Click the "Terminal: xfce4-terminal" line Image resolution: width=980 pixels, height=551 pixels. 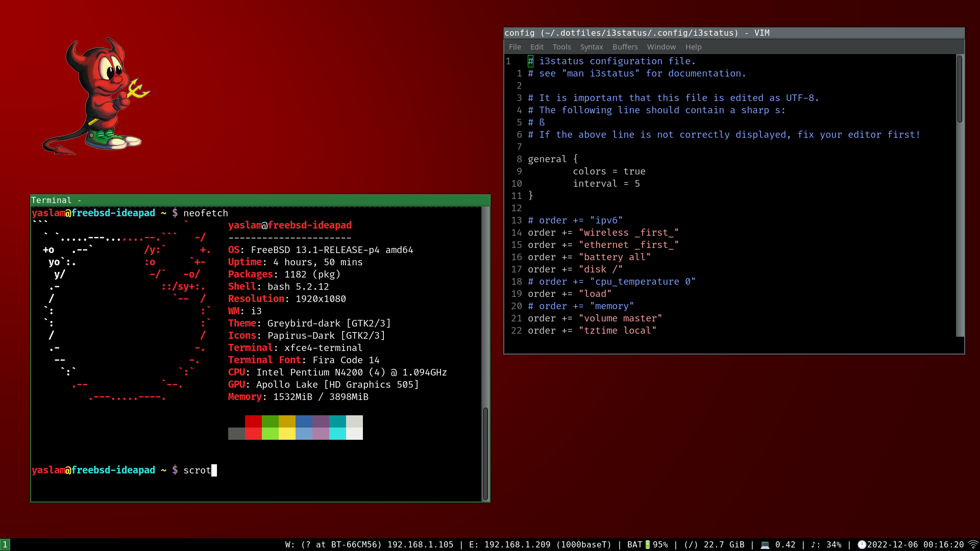point(296,348)
